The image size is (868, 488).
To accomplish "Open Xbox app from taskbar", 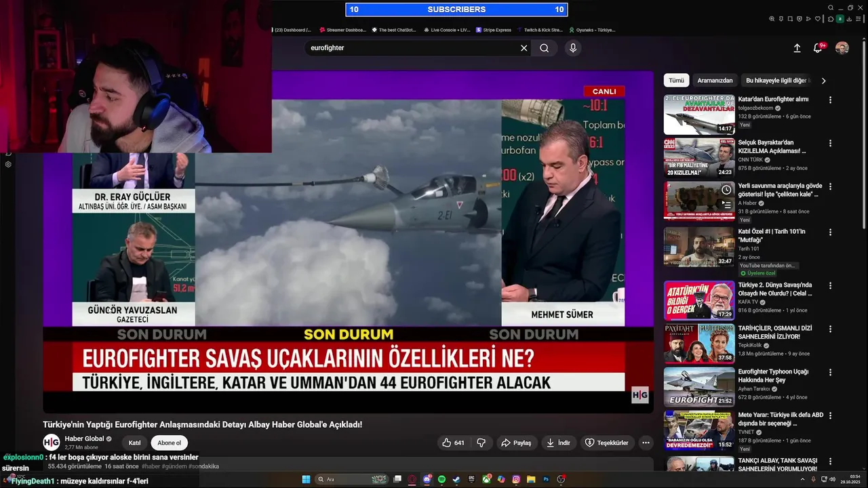I will (x=486, y=479).
